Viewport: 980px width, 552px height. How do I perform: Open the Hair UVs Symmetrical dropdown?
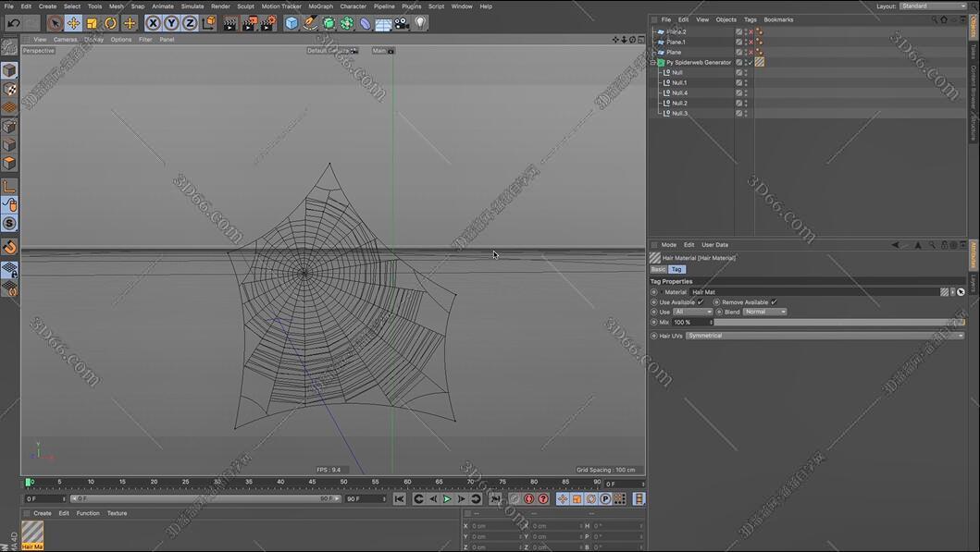click(x=824, y=336)
